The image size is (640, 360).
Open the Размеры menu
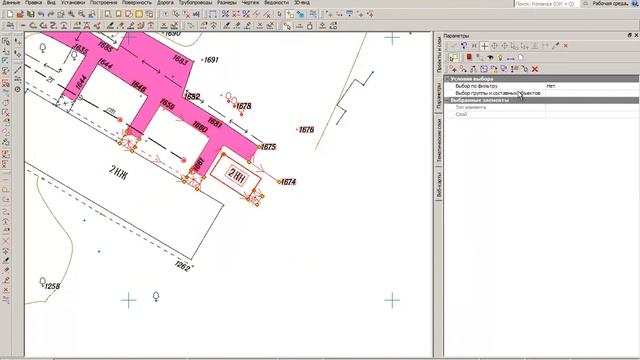(227, 2)
